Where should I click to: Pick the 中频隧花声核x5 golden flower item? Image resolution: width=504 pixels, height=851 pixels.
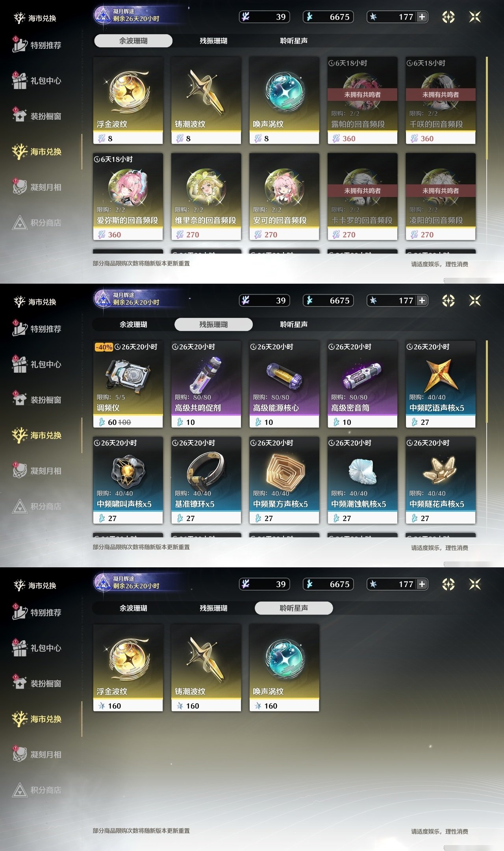click(441, 480)
